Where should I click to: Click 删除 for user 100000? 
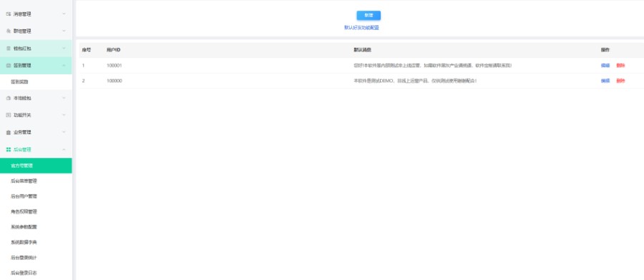pos(620,81)
